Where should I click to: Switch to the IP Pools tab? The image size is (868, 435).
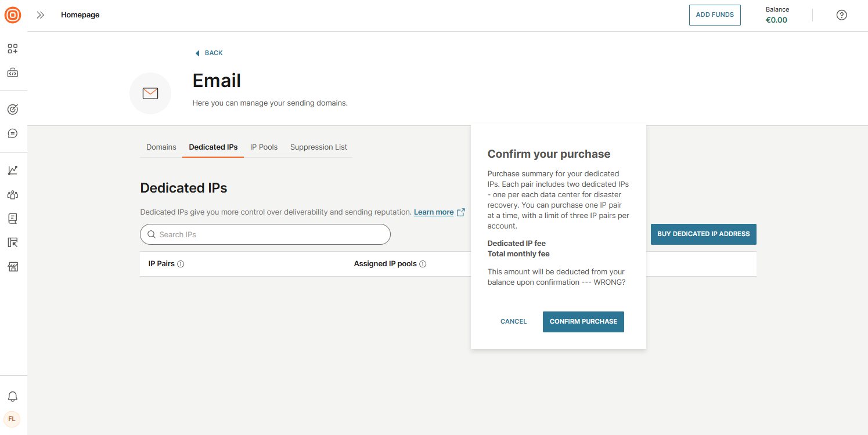pyautogui.click(x=264, y=147)
